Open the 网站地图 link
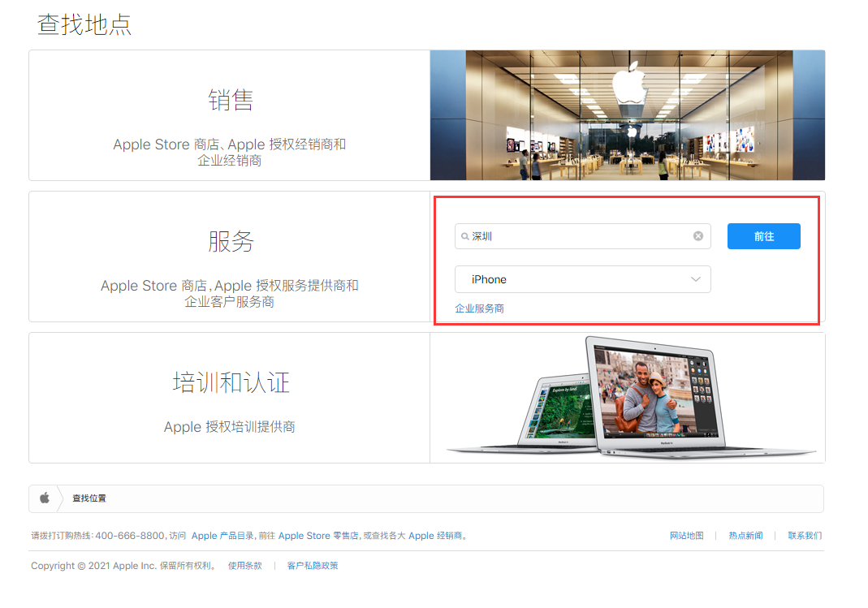The image size is (868, 608). point(686,535)
